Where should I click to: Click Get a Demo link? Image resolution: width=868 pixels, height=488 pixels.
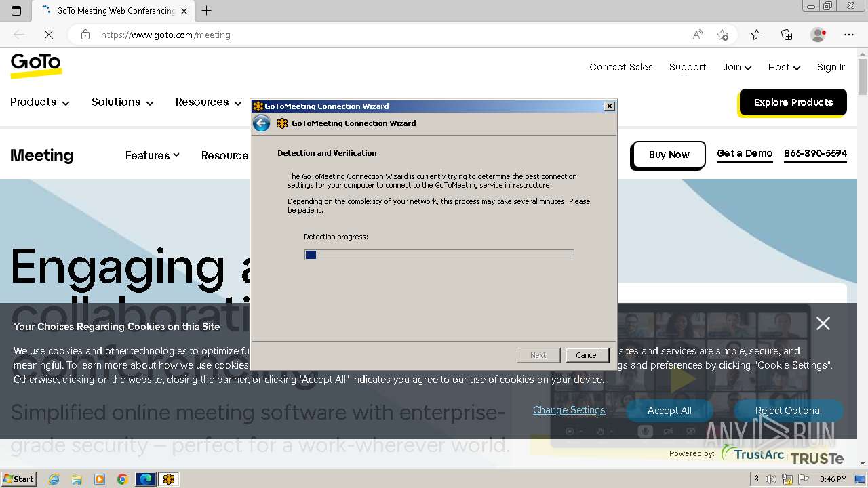(x=745, y=153)
